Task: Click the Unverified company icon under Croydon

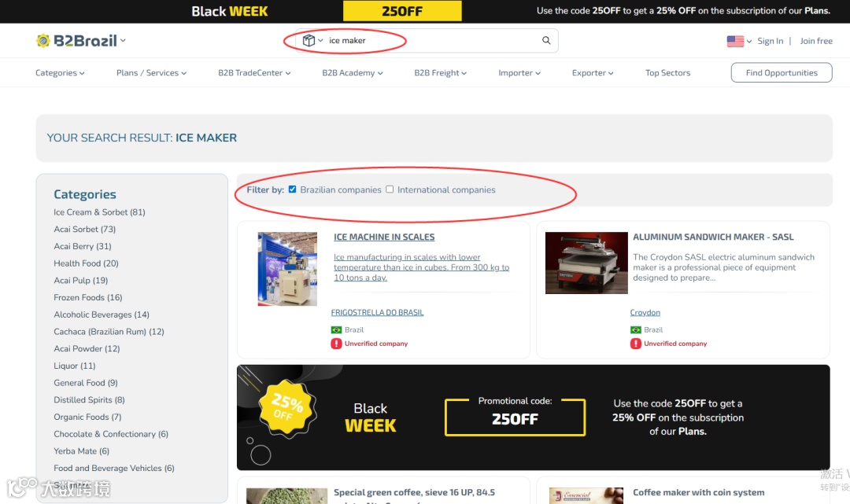Action: pyautogui.click(x=635, y=344)
